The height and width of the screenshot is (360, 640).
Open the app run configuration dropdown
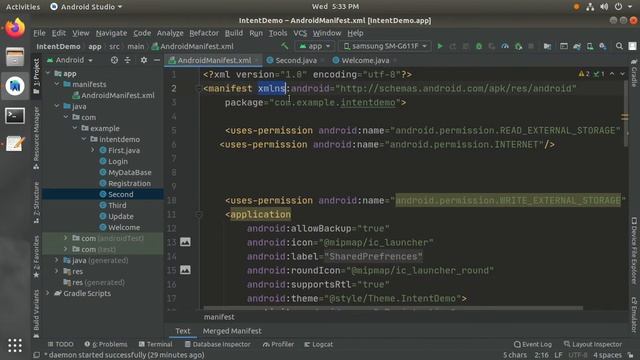[315, 47]
